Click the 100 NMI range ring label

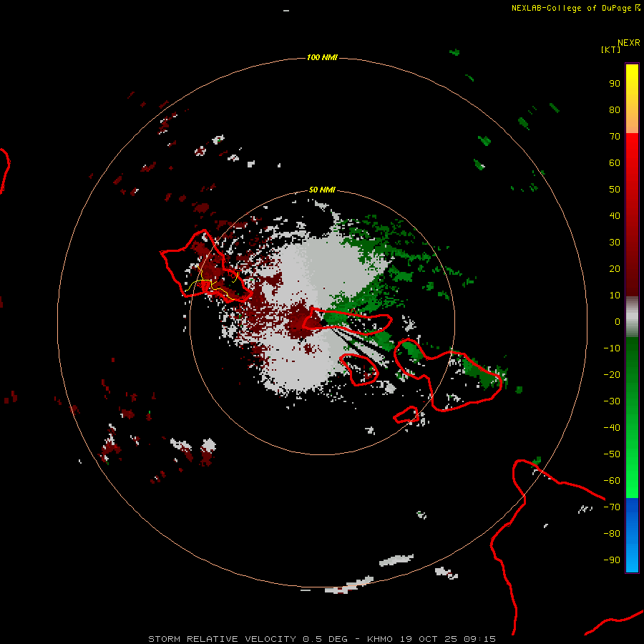[322, 57]
